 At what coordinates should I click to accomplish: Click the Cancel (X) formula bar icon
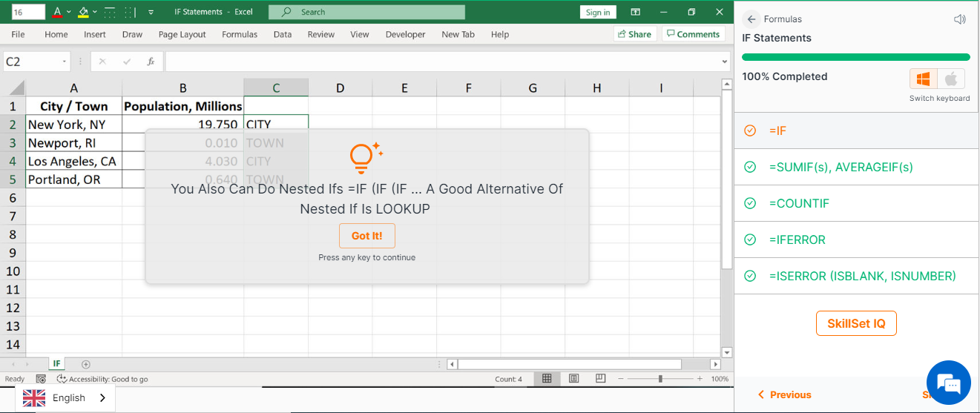(x=102, y=62)
